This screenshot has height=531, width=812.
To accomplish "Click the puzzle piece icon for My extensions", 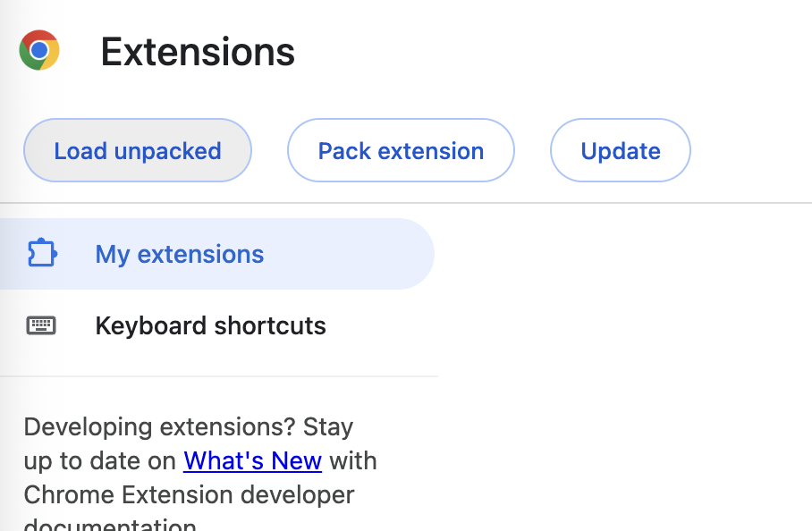I will tap(42, 254).
